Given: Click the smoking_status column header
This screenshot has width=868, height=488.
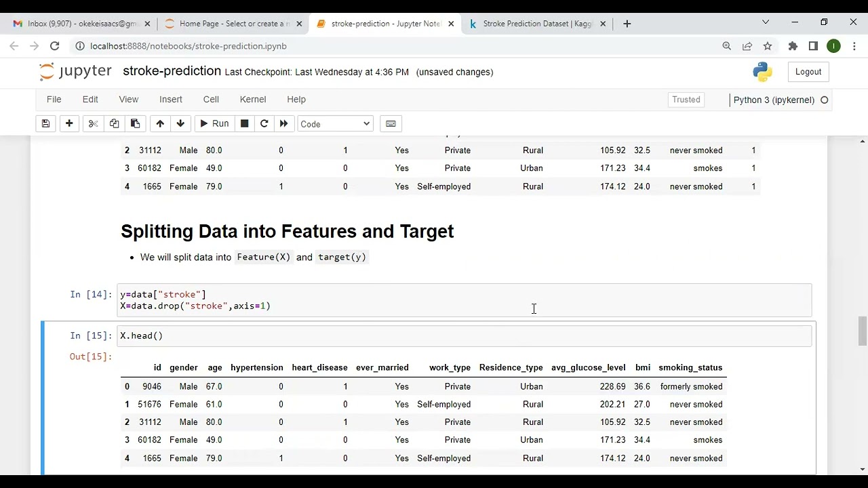Looking at the screenshot, I should click(690, 367).
